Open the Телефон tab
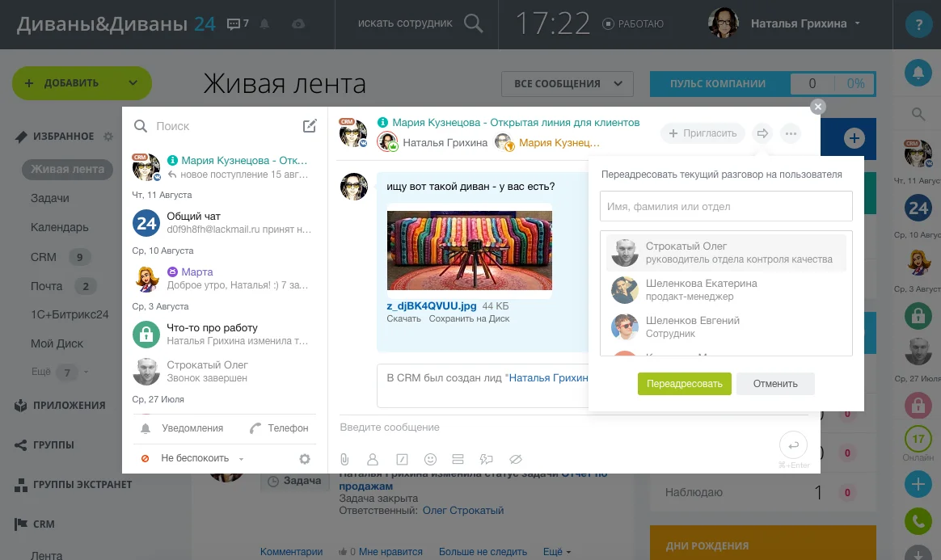 tap(279, 428)
